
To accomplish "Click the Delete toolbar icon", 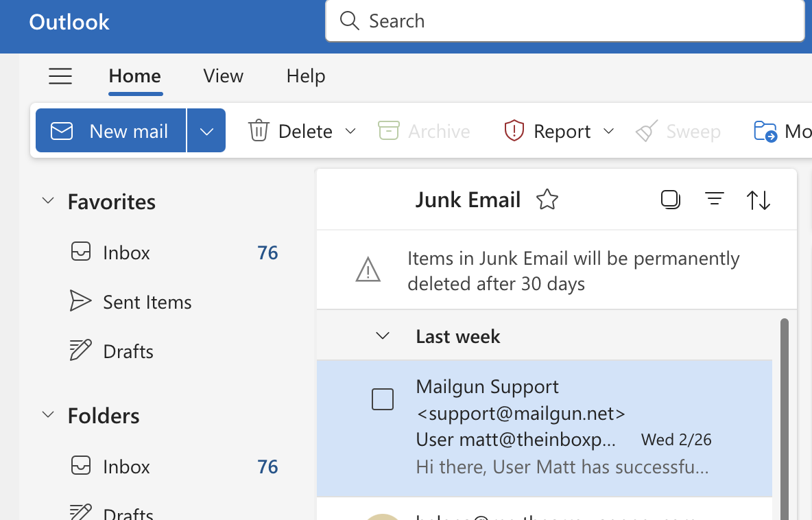I will [x=259, y=131].
